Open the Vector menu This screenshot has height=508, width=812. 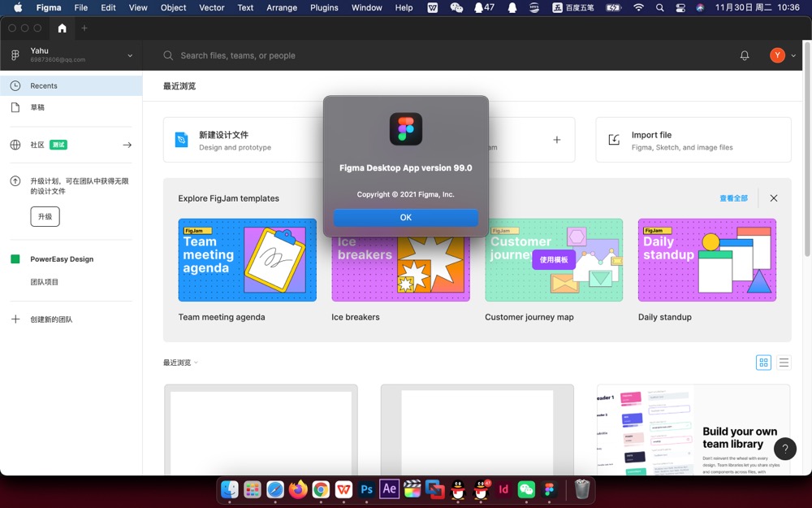tap(212, 7)
